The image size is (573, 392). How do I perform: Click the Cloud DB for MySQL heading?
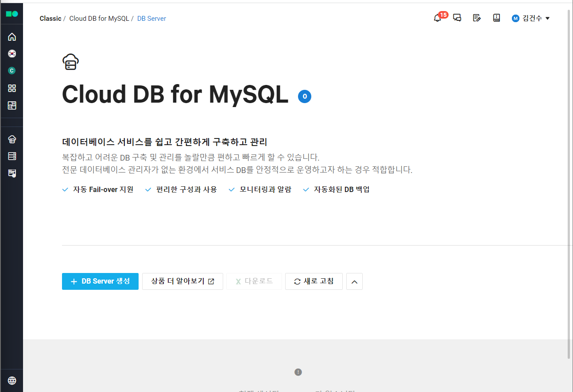tap(175, 95)
